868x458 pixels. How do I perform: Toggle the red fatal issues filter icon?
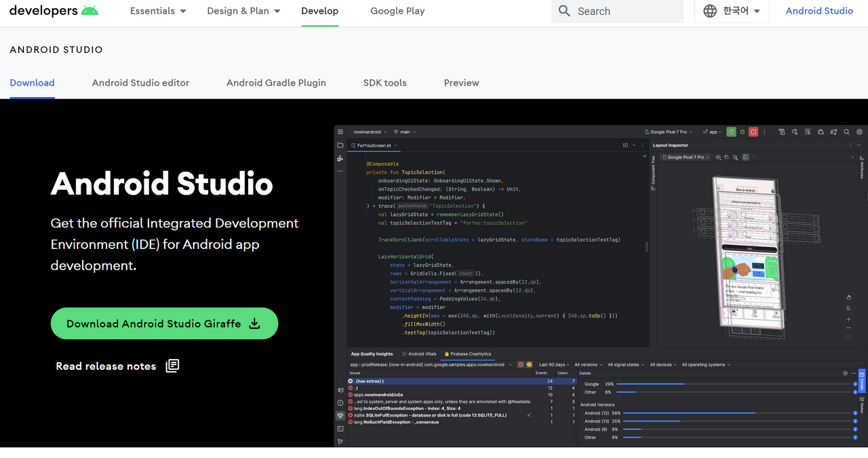pyautogui.click(x=521, y=364)
